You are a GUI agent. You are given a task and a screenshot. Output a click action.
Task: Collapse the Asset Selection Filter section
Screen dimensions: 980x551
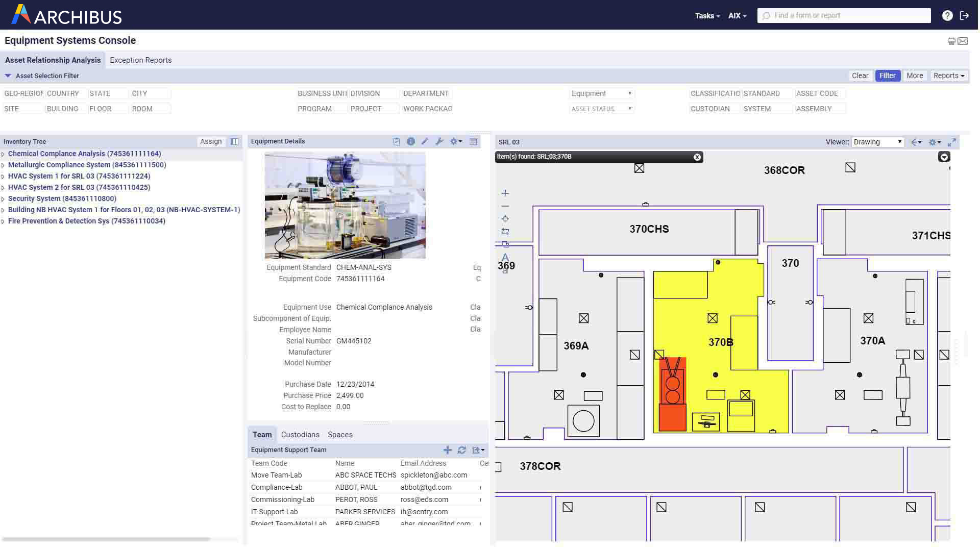tap(8, 76)
